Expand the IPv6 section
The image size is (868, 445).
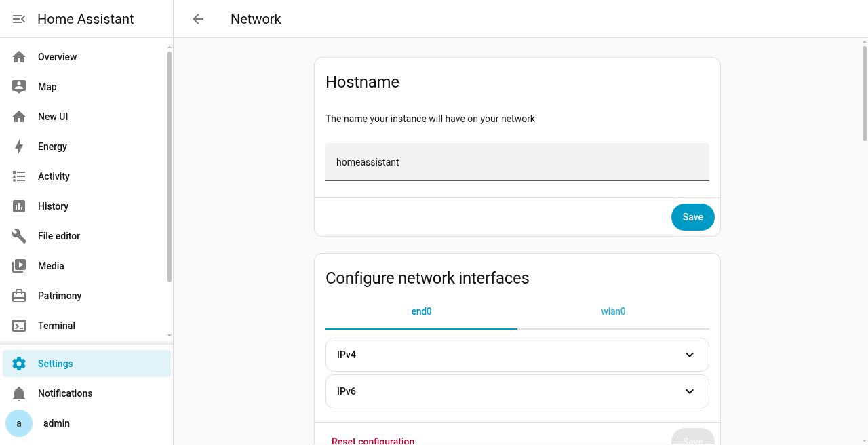(517, 391)
